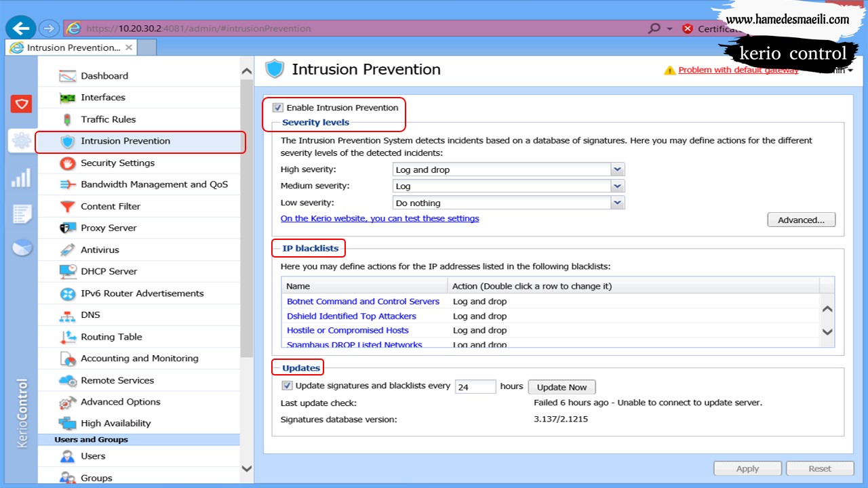Click the sidebar scroll down arrow
This screenshot has height=488, width=868.
click(x=246, y=468)
